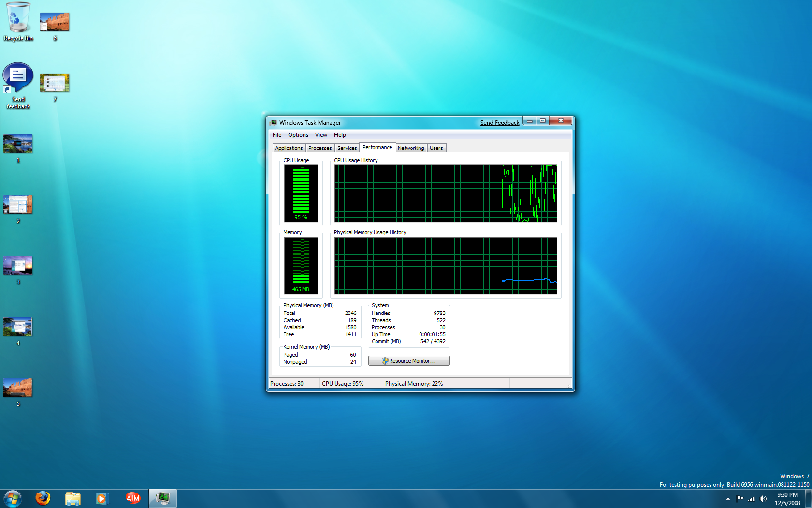Click the Threads value 522
Screen dimensions: 812x508
441,320
